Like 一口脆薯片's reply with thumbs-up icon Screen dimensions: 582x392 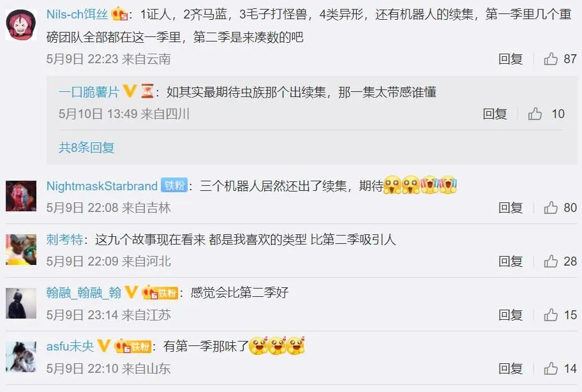click(x=535, y=114)
